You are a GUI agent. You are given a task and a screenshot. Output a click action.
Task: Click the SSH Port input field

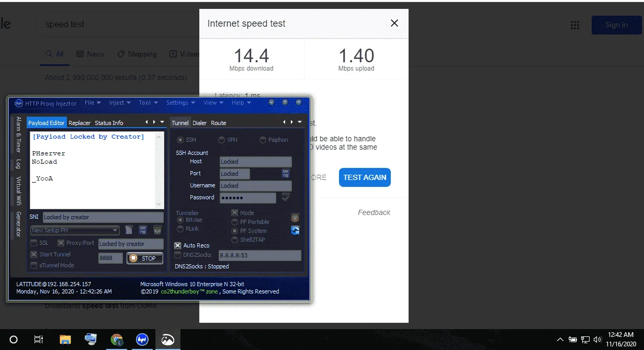(235, 174)
